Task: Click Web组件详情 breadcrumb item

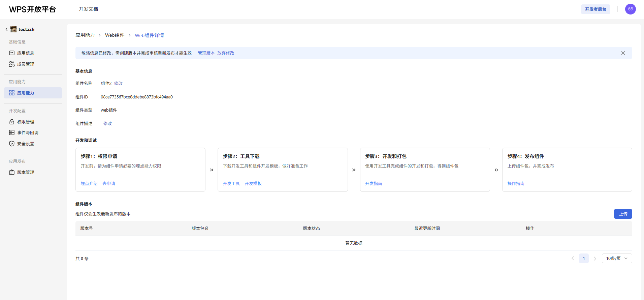Action: (149, 35)
